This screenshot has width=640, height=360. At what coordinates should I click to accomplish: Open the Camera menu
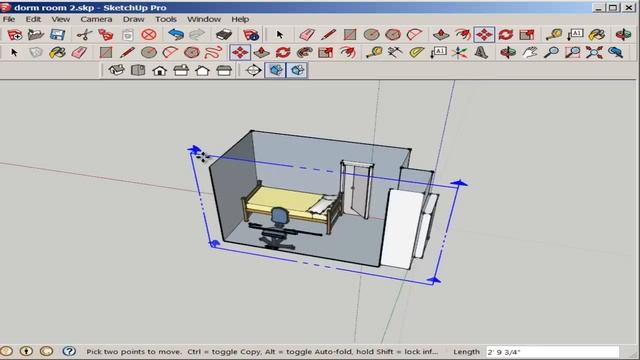pos(96,19)
